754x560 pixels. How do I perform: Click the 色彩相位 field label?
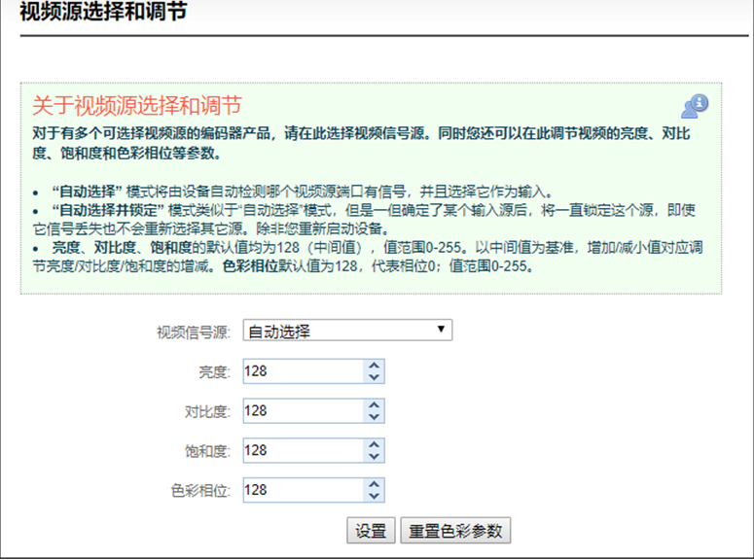click(199, 491)
